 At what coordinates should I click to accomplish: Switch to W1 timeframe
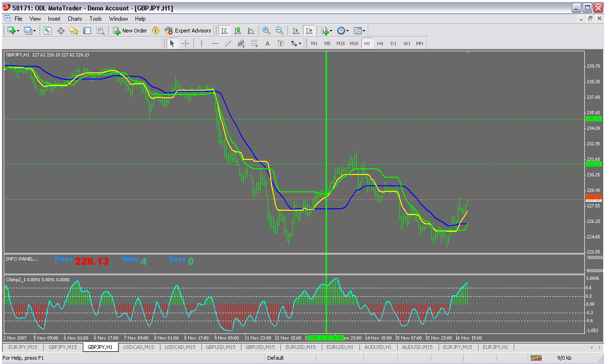click(x=407, y=43)
